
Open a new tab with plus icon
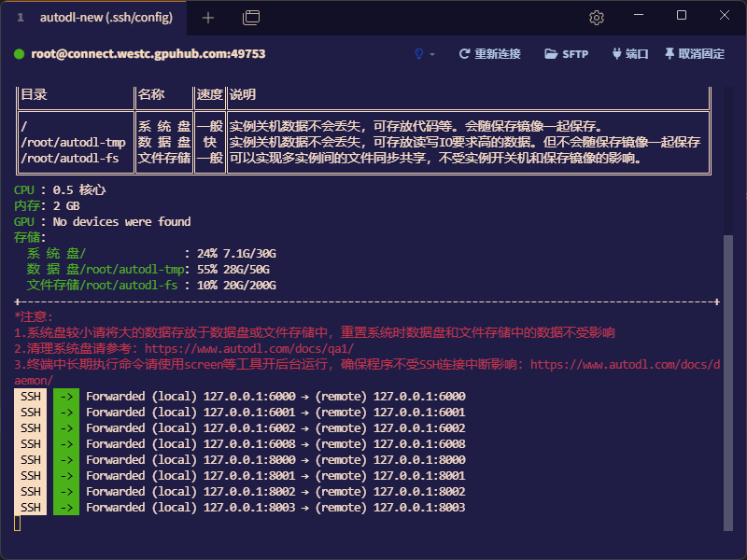point(208,18)
